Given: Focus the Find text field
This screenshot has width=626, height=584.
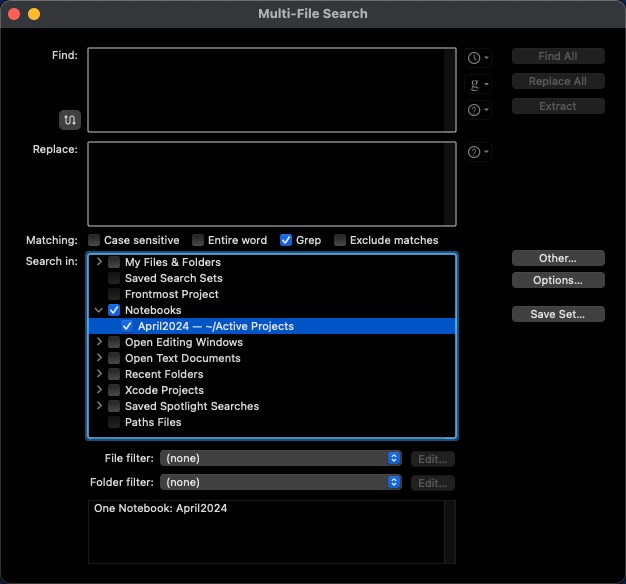Looking at the screenshot, I should pyautogui.click(x=271, y=90).
